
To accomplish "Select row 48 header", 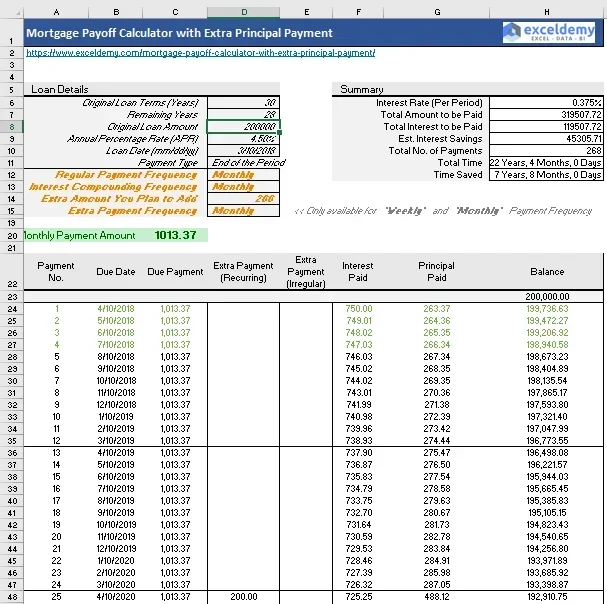I will tap(12, 597).
